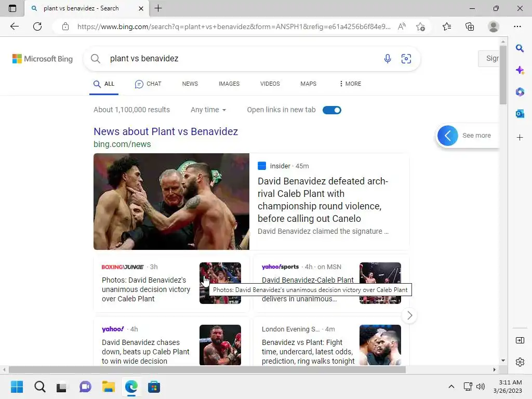Click vertical scrollbar down arrow
The height and width of the screenshot is (399, 532).
point(503,361)
